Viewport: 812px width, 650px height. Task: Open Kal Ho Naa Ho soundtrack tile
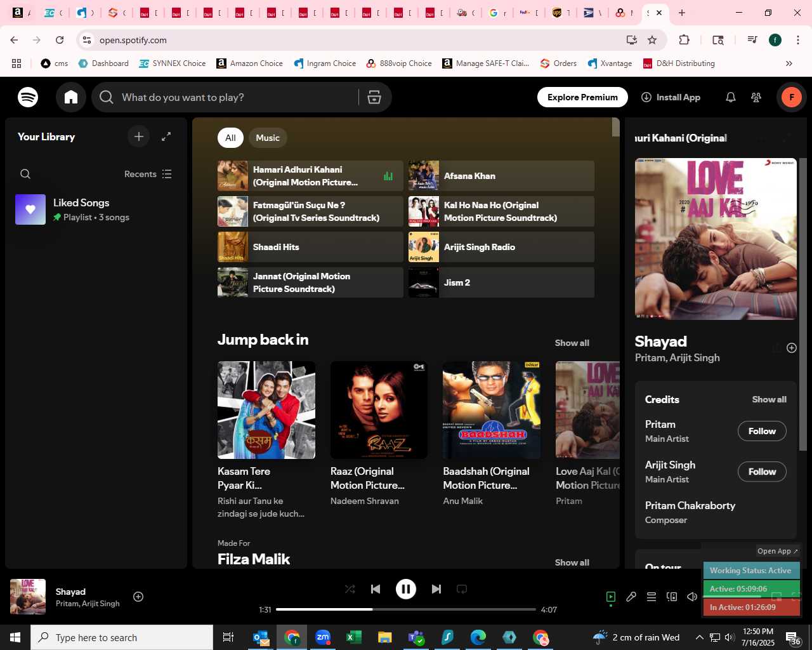point(501,211)
